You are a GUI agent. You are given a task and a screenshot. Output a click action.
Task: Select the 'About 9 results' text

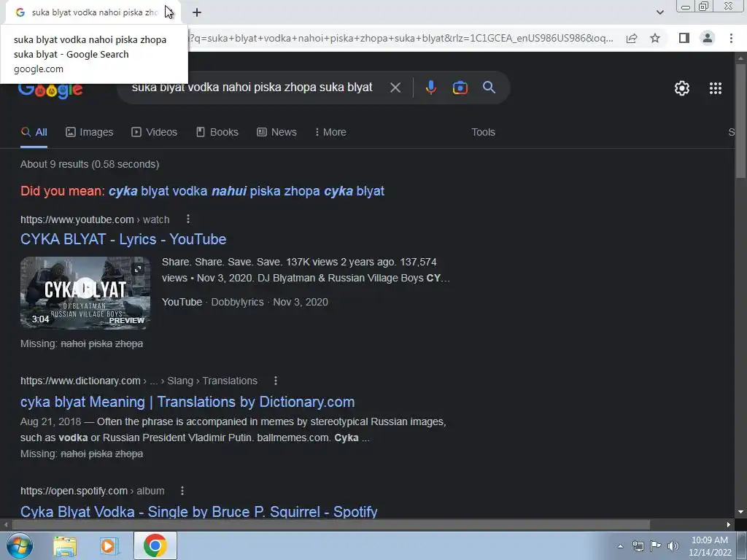(90, 164)
